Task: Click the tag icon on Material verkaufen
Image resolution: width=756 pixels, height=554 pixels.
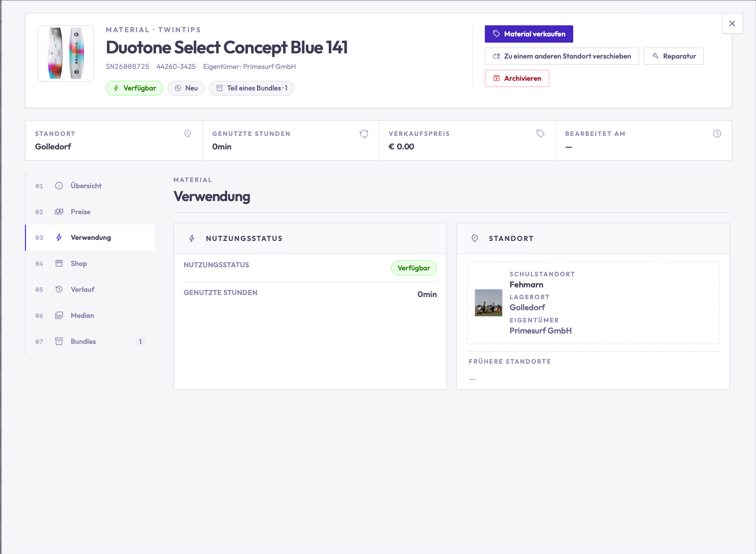Action: point(497,34)
